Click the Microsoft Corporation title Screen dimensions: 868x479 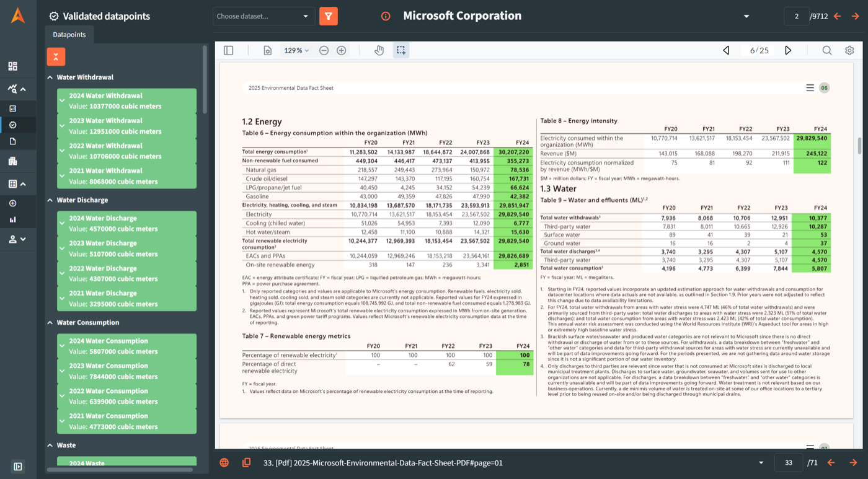(x=462, y=16)
